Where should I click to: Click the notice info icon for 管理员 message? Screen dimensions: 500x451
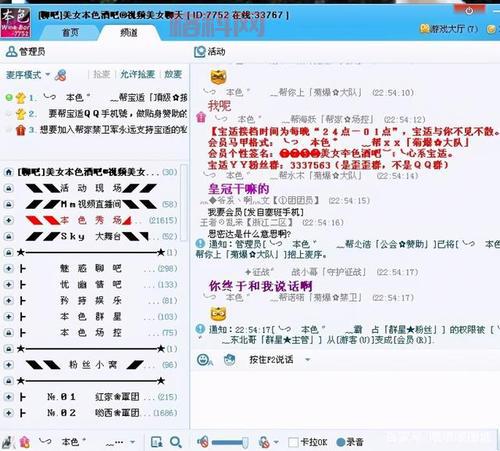pos(200,244)
